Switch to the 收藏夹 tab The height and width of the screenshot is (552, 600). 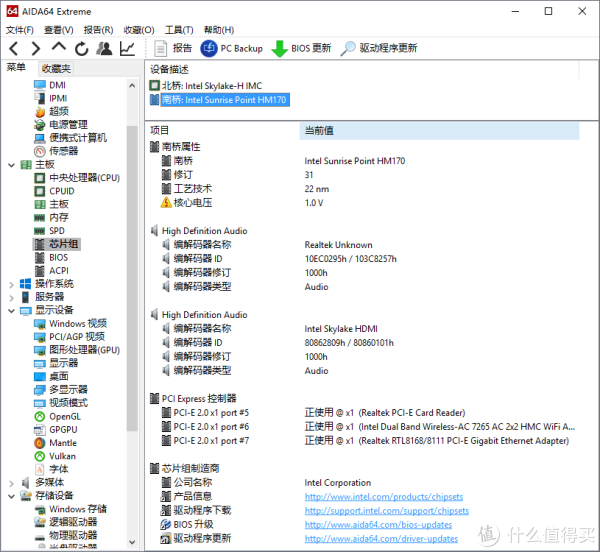56,68
